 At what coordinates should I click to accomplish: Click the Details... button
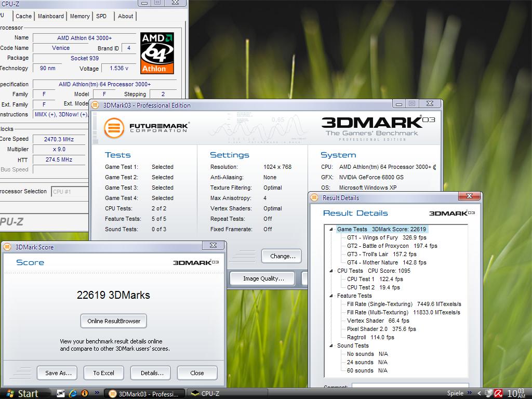151,373
